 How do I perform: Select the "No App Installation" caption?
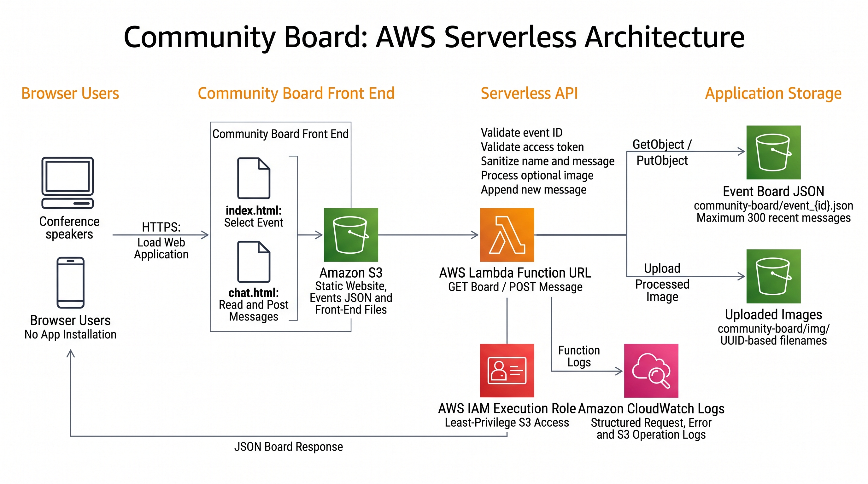[x=70, y=335]
